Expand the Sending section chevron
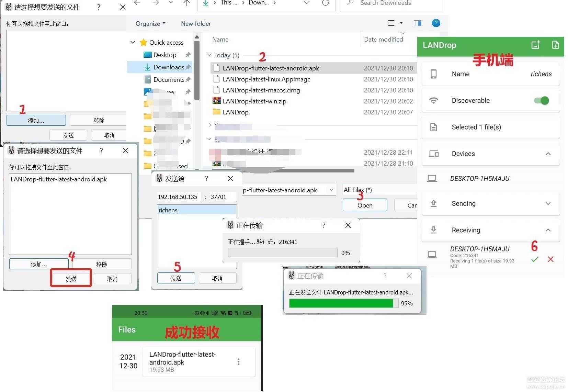 [548, 203]
